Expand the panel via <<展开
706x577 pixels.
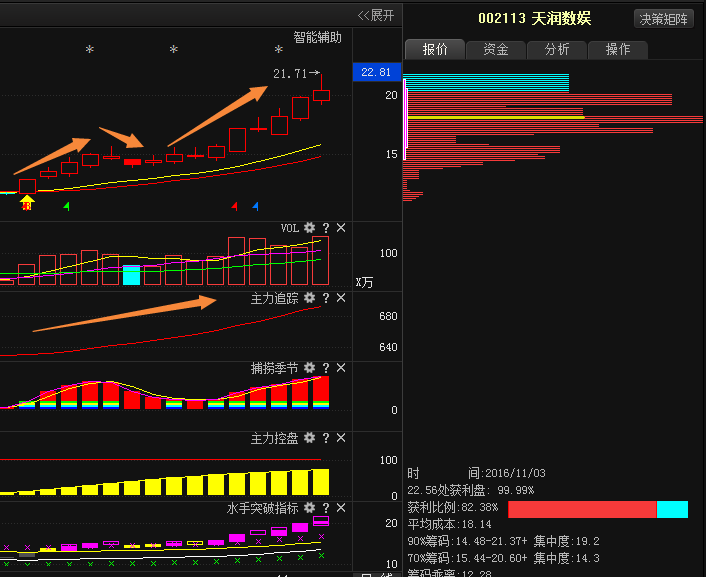click(376, 16)
